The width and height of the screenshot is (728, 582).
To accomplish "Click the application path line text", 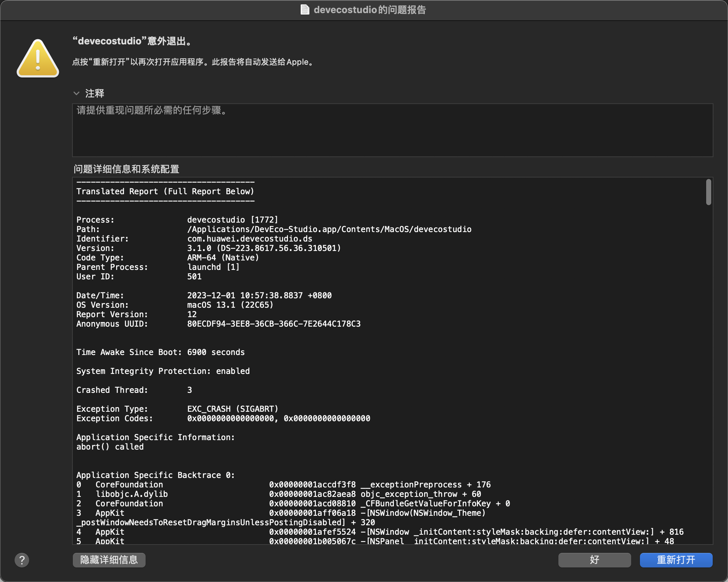I will [x=329, y=229].
